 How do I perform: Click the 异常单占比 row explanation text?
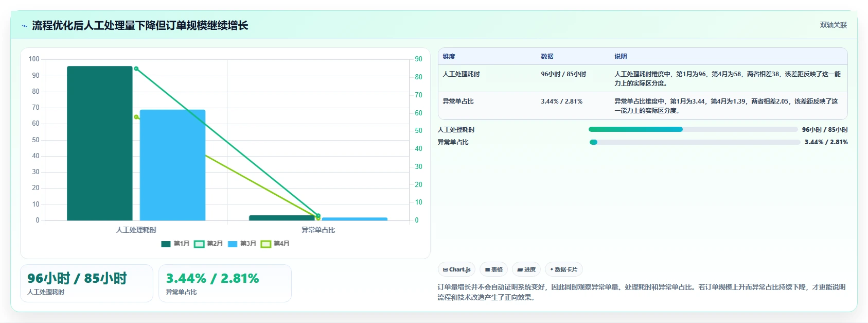(x=726, y=106)
